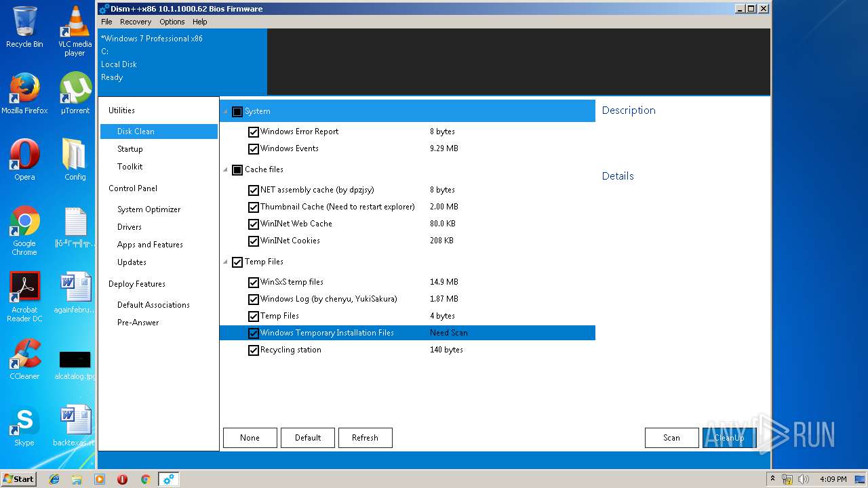
Task: Open Start menu button
Action: tap(18, 479)
